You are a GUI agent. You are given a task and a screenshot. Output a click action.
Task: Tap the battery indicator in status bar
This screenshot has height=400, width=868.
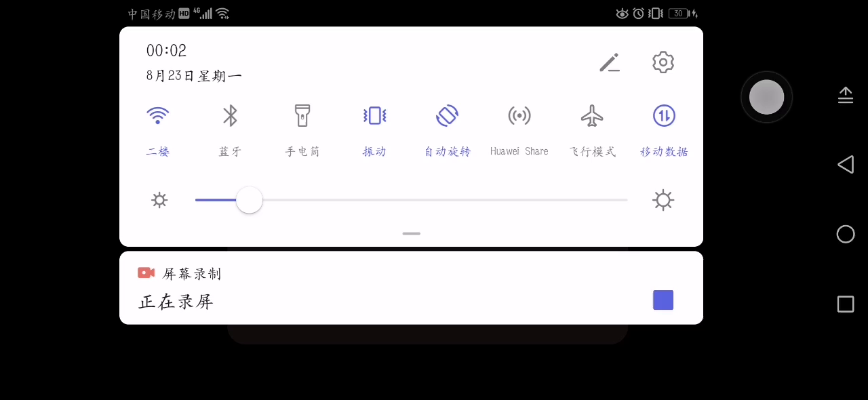(x=683, y=14)
